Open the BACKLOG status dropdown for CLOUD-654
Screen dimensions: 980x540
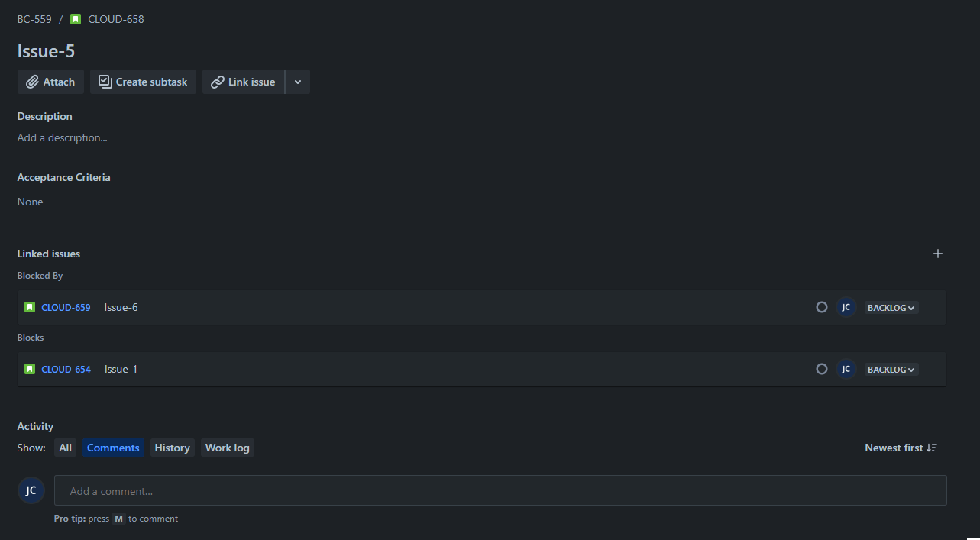click(x=890, y=369)
